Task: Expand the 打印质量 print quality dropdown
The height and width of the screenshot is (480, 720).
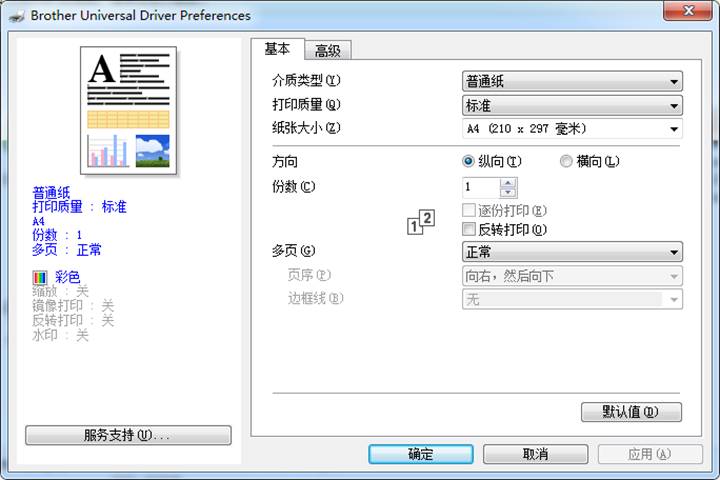Action: [572, 105]
